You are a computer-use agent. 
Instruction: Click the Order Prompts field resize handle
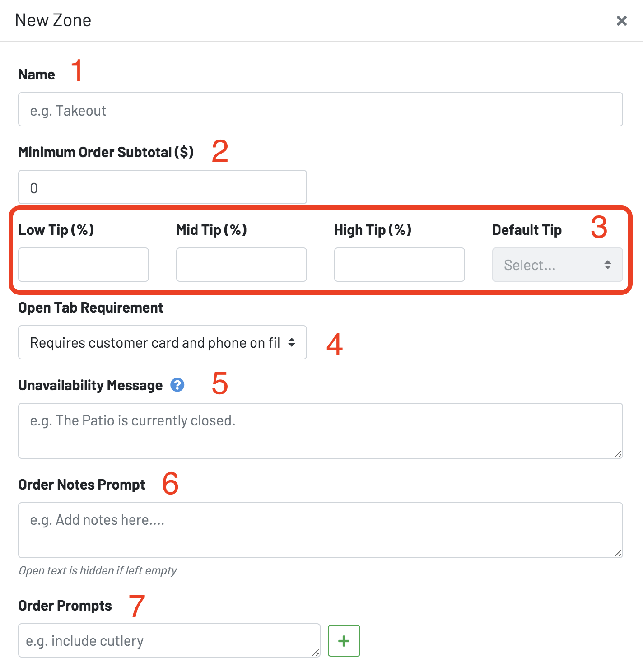click(x=316, y=653)
